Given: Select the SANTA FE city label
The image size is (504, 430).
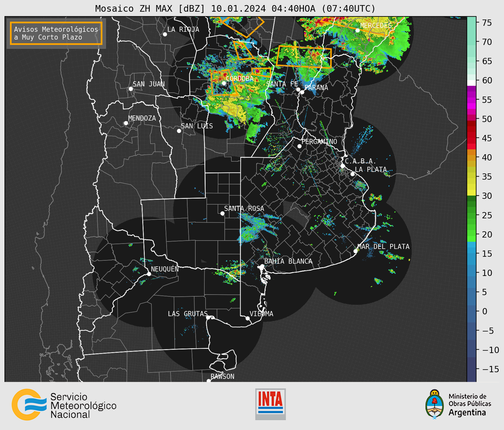Looking at the screenshot, I should (282, 84).
